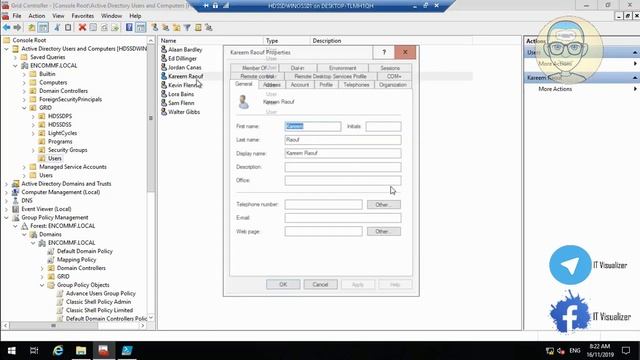Open More Actions under Kareem Raouf
This screenshot has height=360, width=640.
pos(555,89)
